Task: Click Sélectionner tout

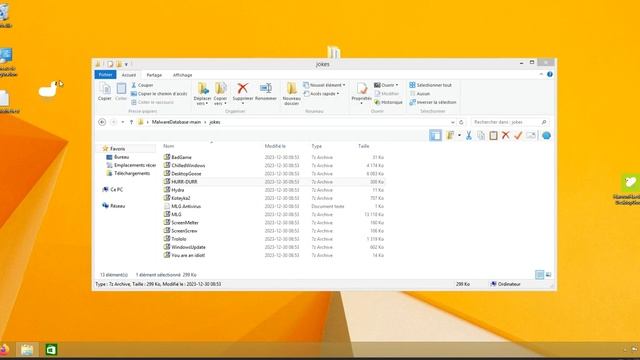Action: (x=430, y=85)
